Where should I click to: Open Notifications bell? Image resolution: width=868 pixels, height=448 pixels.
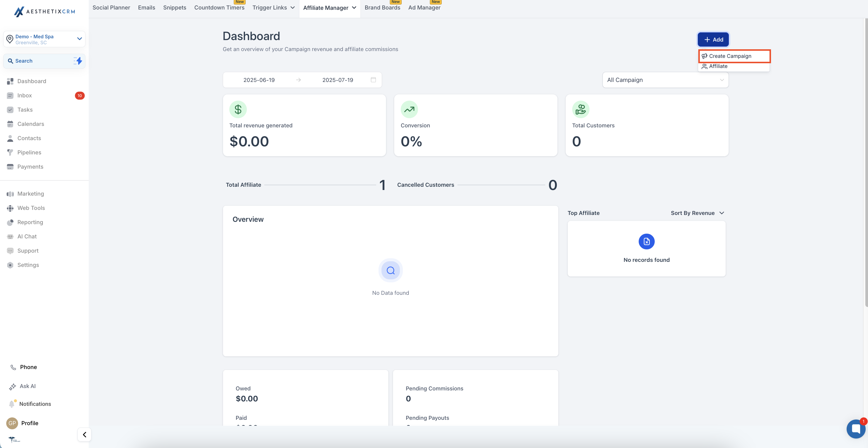pyautogui.click(x=12, y=403)
